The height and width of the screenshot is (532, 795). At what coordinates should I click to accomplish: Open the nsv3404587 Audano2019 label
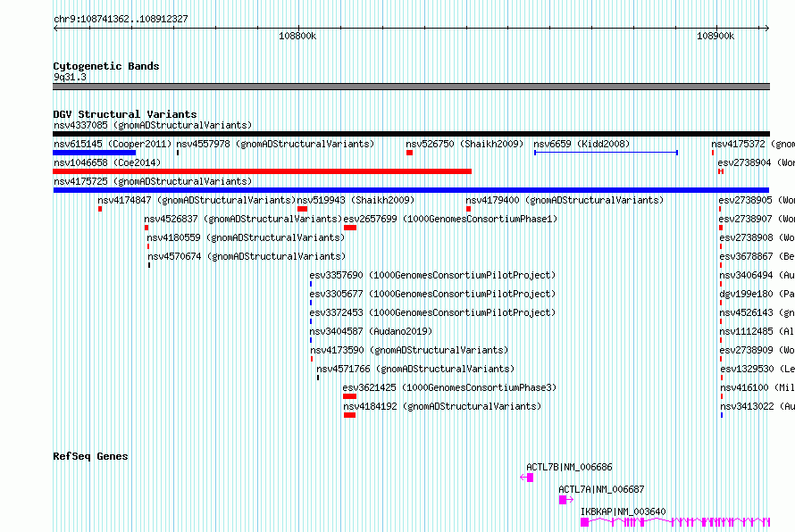371,331
